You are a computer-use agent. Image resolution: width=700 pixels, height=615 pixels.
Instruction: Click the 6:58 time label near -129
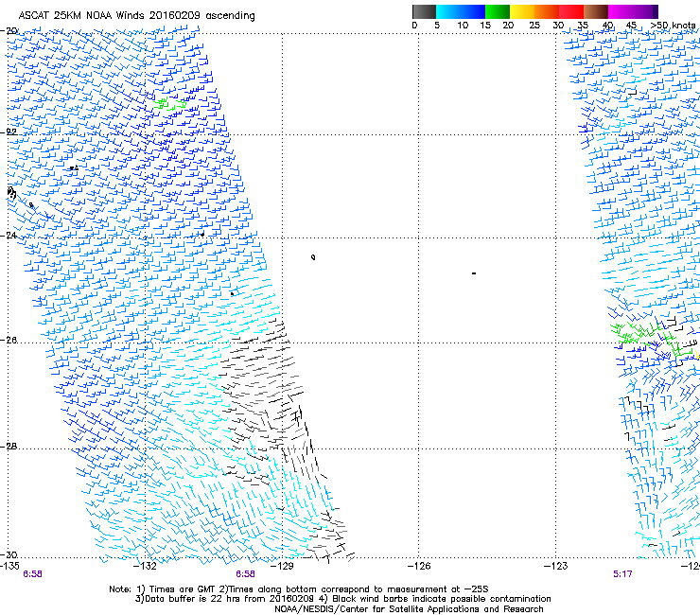point(246,574)
